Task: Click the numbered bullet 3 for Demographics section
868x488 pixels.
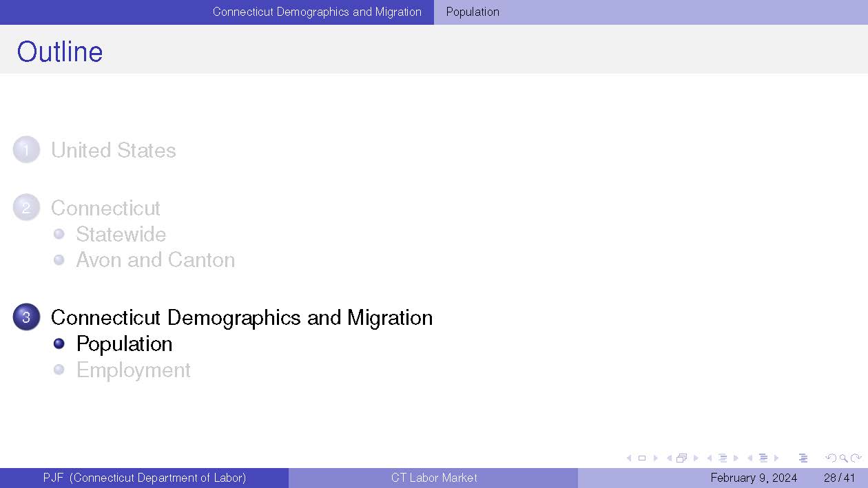Action: (26, 317)
